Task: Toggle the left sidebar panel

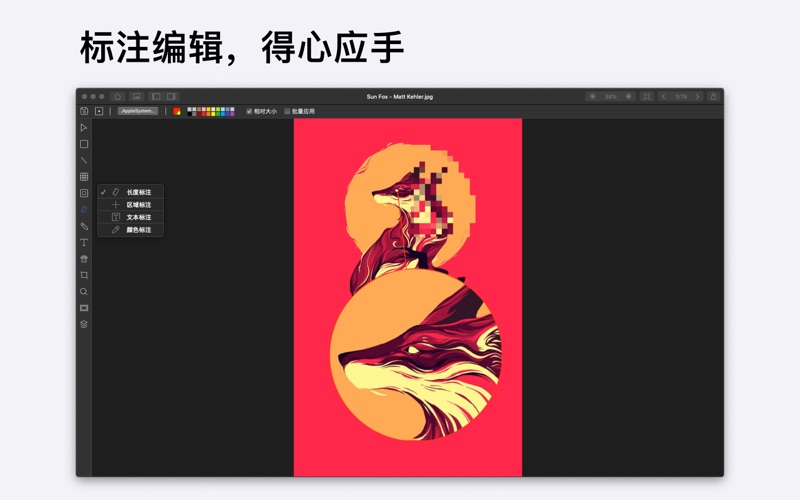Action: click(156, 96)
